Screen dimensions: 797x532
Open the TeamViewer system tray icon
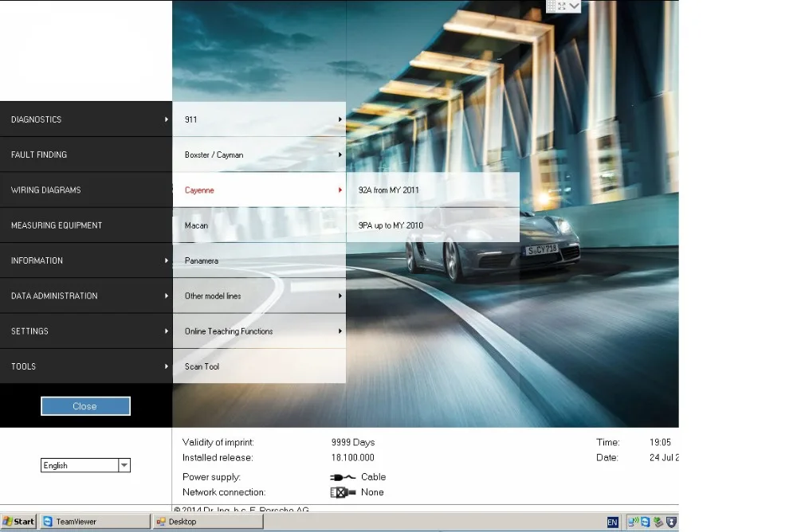pos(645,522)
